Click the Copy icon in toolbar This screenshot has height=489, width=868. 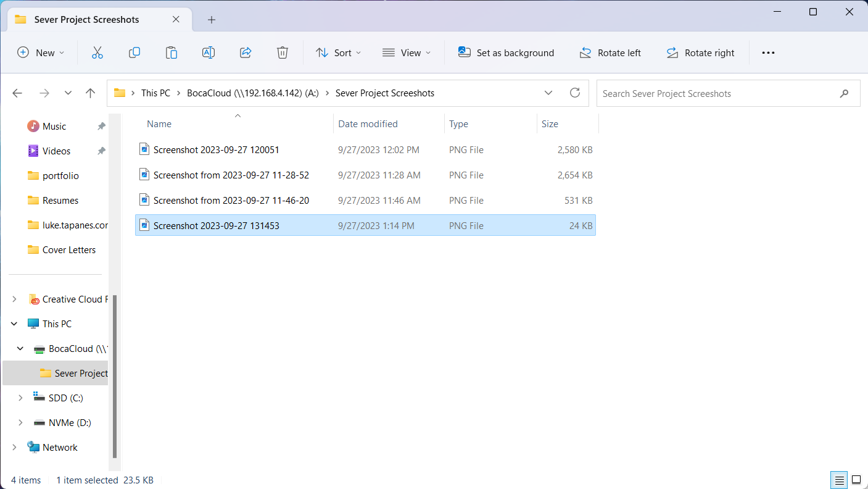[134, 53]
